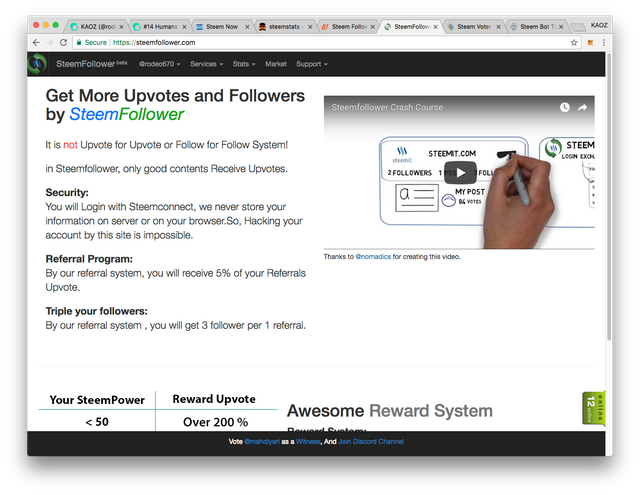The width and height of the screenshot is (640, 495).
Task: Click the 'Your SteemPower' table header
Action: 97,400
